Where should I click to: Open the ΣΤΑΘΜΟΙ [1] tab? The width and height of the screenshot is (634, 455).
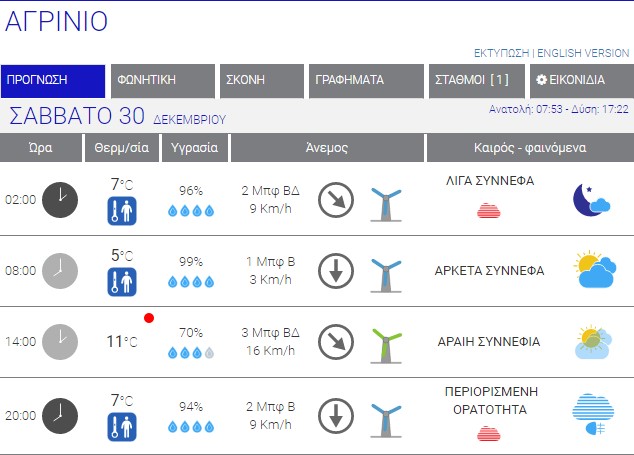[472, 80]
